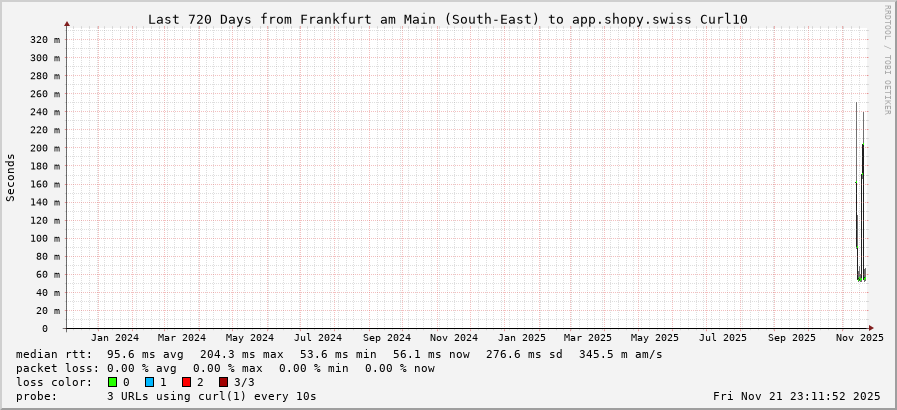The height and width of the screenshot is (410, 897).
Task: Click the 320 m y-axis tick label
Action: click(44, 40)
